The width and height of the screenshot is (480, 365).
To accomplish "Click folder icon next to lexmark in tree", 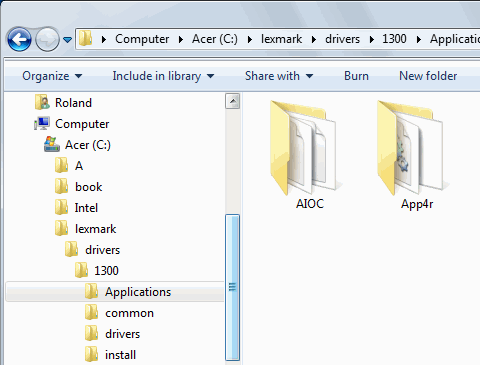I will click(x=62, y=228).
